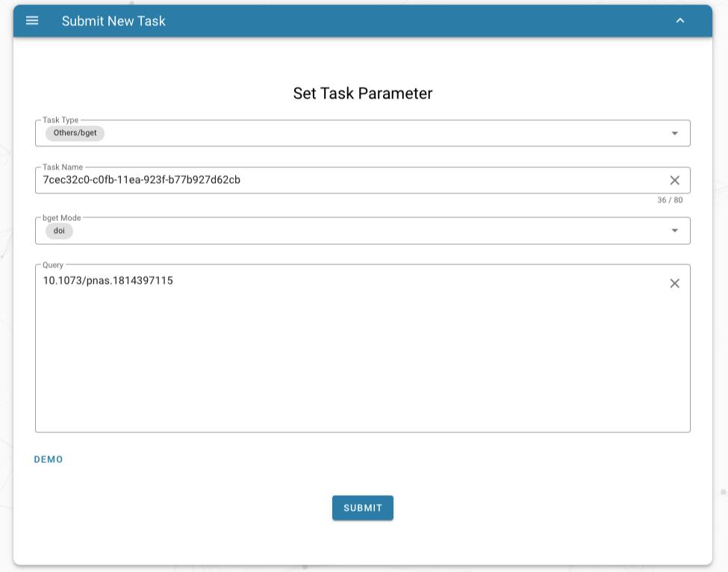Submit the task with SUBMIT button
The height and width of the screenshot is (572, 728).
[363, 508]
